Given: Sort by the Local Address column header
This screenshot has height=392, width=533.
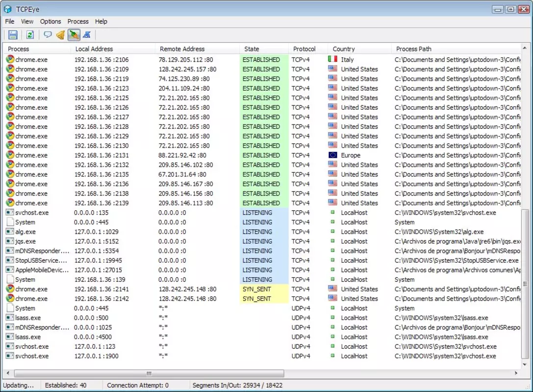Looking at the screenshot, I should (x=113, y=49).
